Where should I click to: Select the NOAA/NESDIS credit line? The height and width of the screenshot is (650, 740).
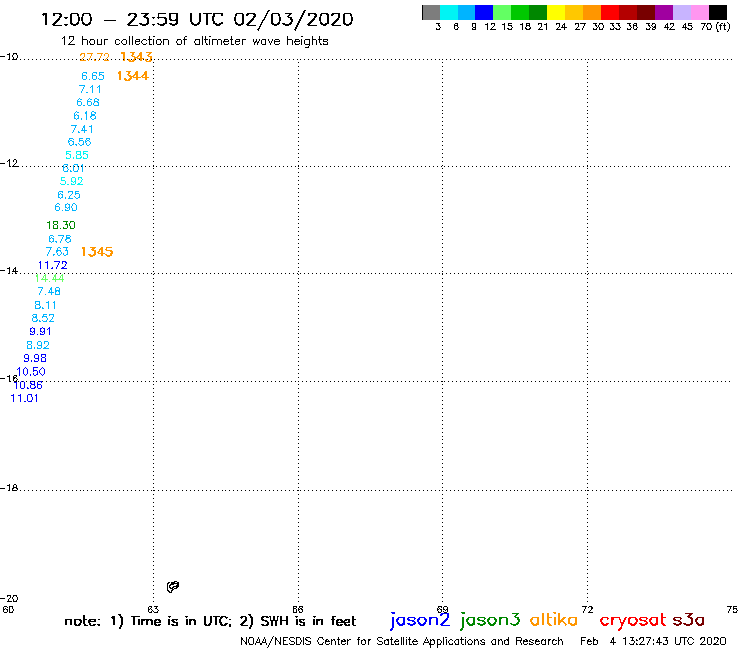click(402, 641)
